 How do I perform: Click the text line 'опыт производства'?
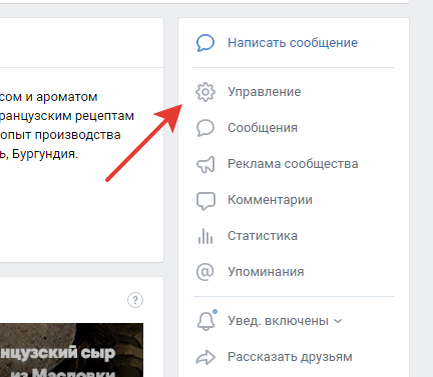coord(60,135)
